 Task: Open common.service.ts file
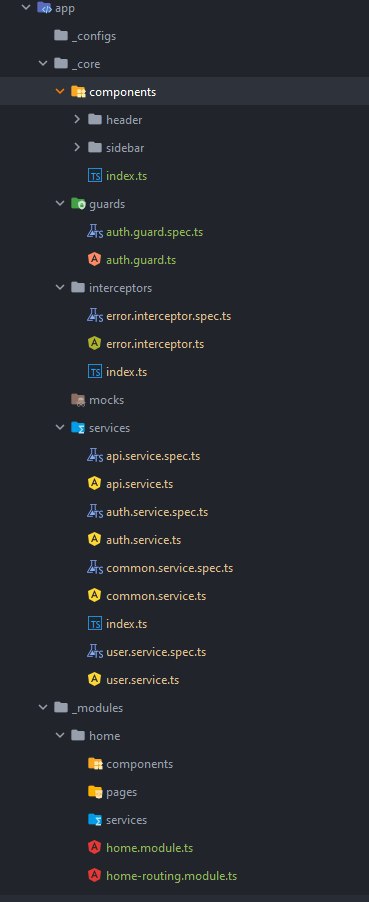156,595
